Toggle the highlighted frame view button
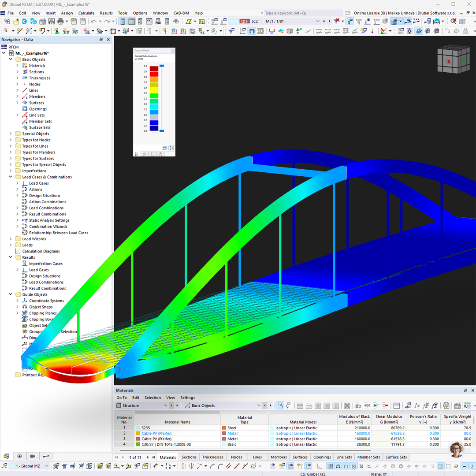Screen dimensions: 476x476 click(x=252, y=31)
